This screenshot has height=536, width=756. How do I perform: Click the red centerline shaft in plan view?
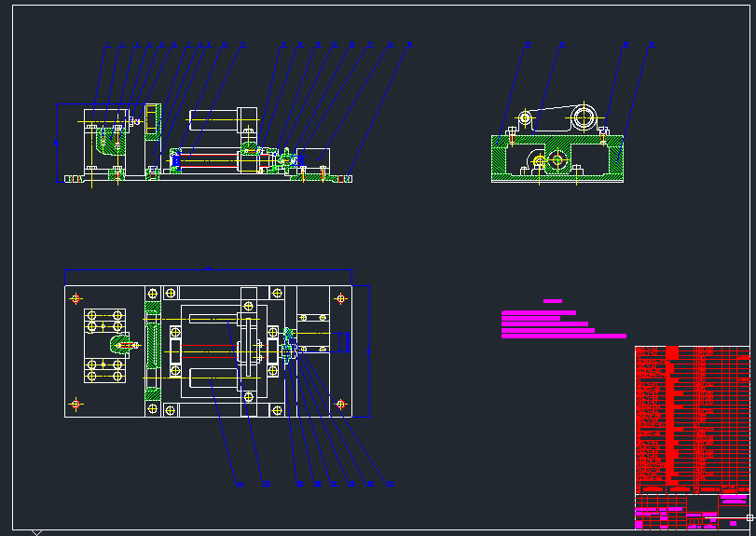210,346
